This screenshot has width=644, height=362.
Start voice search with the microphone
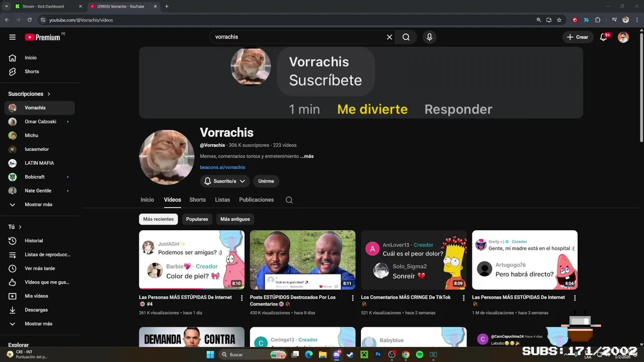[429, 37]
